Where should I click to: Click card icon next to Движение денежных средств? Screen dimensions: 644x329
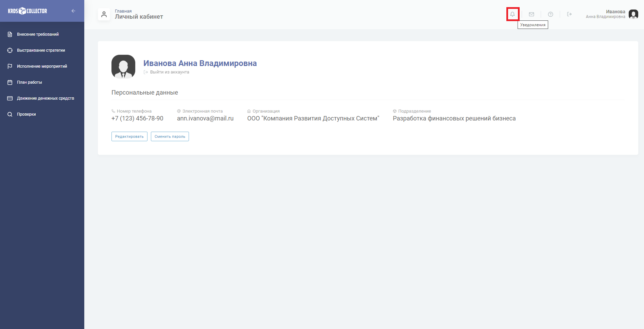[10, 98]
